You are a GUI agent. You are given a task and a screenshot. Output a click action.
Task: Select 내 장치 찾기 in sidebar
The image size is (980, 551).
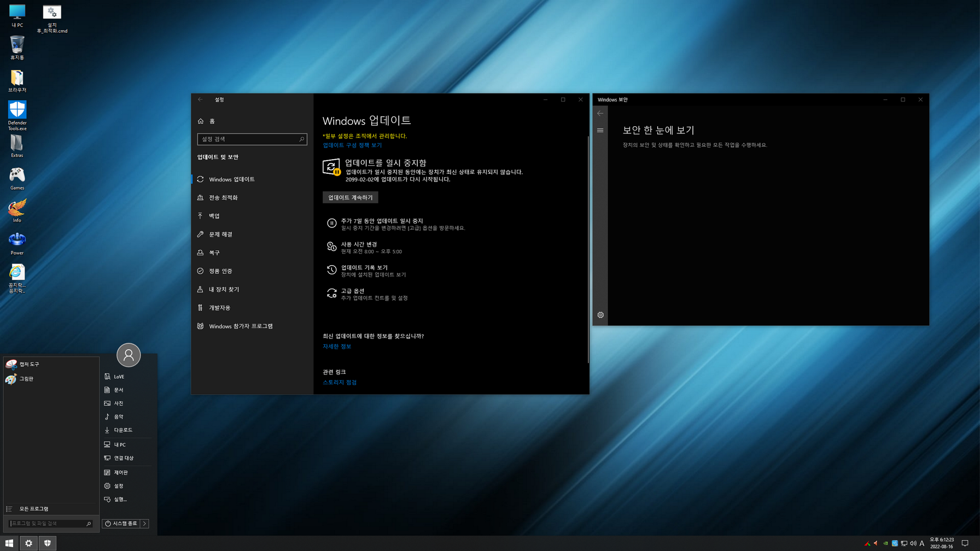252,290
